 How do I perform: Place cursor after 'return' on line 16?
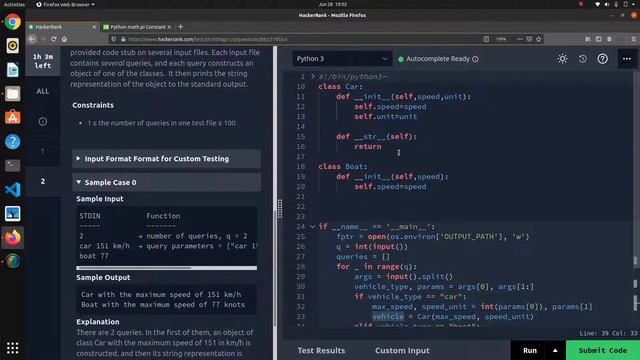pos(382,147)
